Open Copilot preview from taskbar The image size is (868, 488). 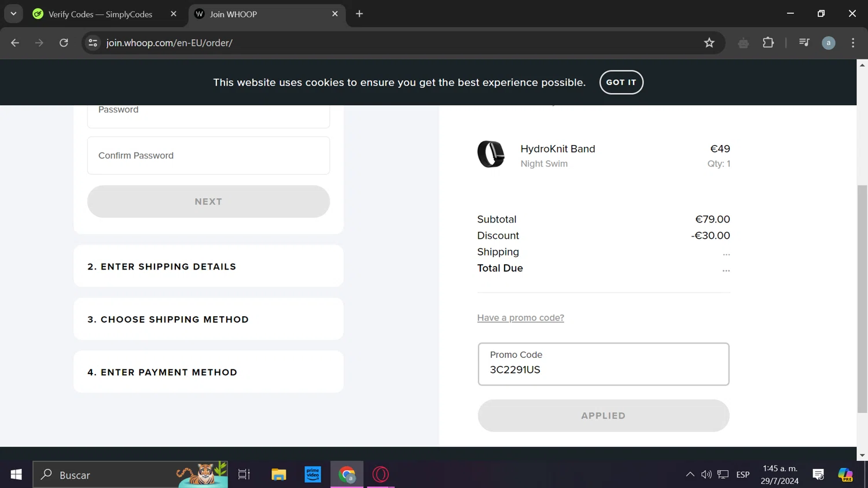(845, 475)
